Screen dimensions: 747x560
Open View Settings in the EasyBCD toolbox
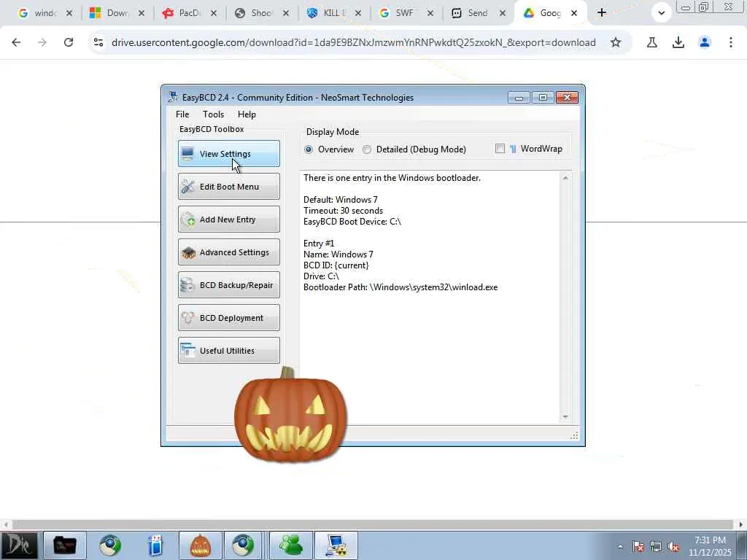[x=228, y=153]
